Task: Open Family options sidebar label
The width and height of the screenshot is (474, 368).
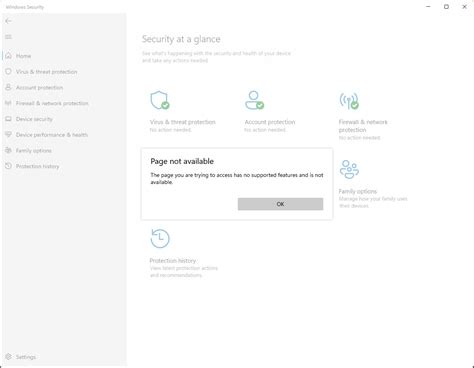Action: click(x=34, y=151)
